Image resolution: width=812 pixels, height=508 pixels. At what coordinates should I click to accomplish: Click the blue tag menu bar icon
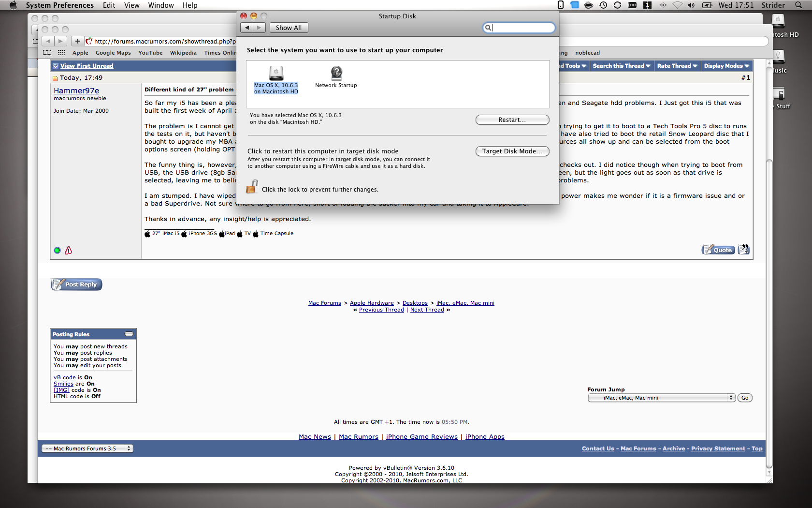pos(574,5)
